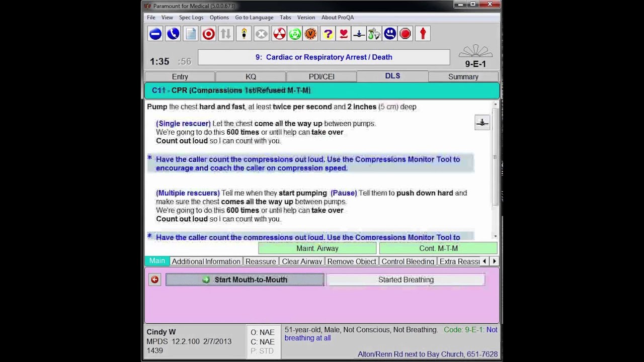
Task: Open the Extra Reassurance tab
Action: tap(459, 261)
